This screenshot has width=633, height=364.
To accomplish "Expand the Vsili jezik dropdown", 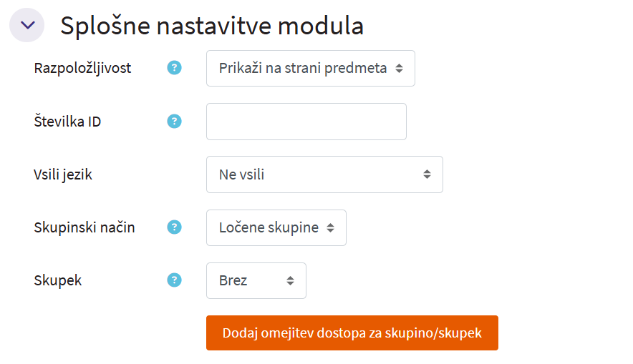I will pos(324,174).
